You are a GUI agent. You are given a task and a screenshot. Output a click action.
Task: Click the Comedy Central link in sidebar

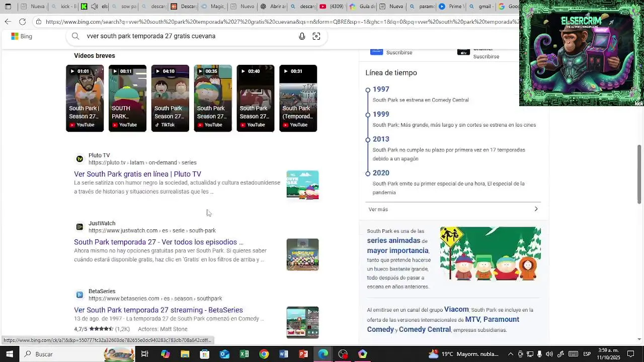click(x=425, y=329)
